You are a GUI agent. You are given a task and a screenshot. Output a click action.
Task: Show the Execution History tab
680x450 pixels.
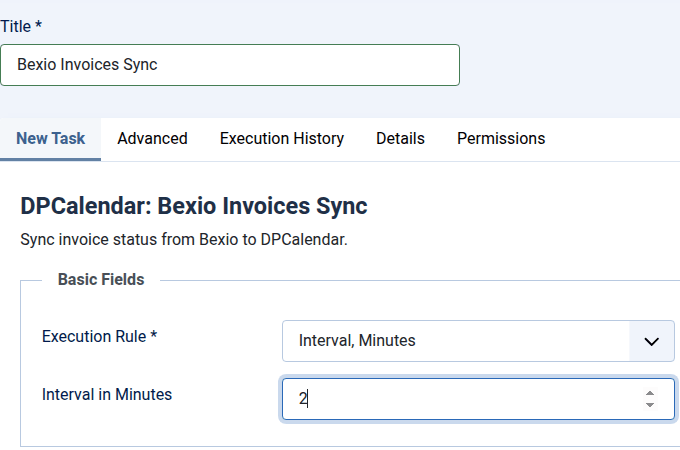pyautogui.click(x=282, y=139)
